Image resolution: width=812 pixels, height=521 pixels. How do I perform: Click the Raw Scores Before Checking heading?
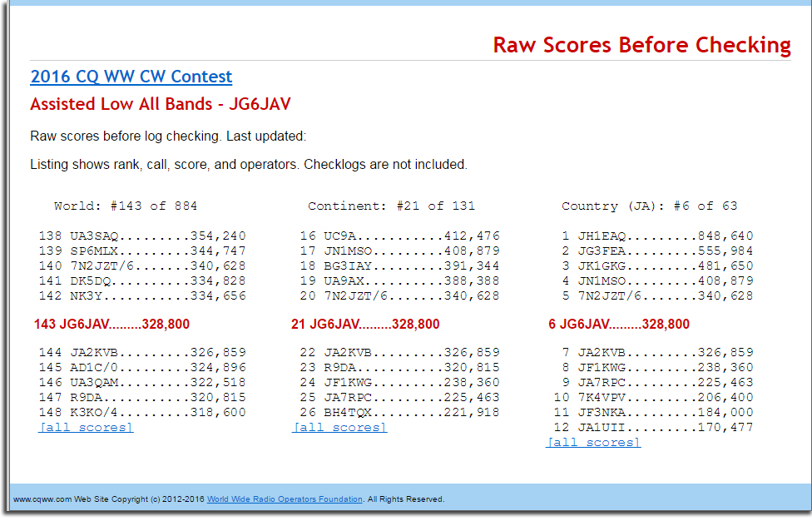[641, 45]
